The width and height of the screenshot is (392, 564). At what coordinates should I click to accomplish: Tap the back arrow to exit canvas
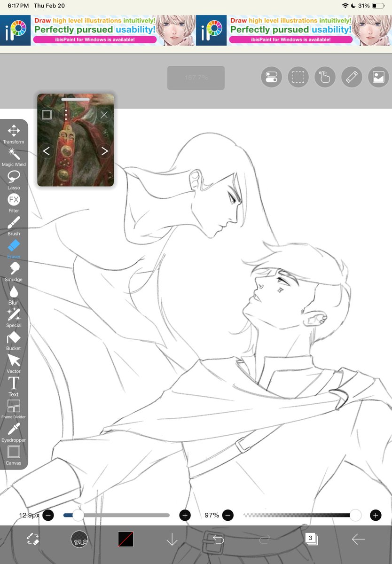pyautogui.click(x=359, y=539)
